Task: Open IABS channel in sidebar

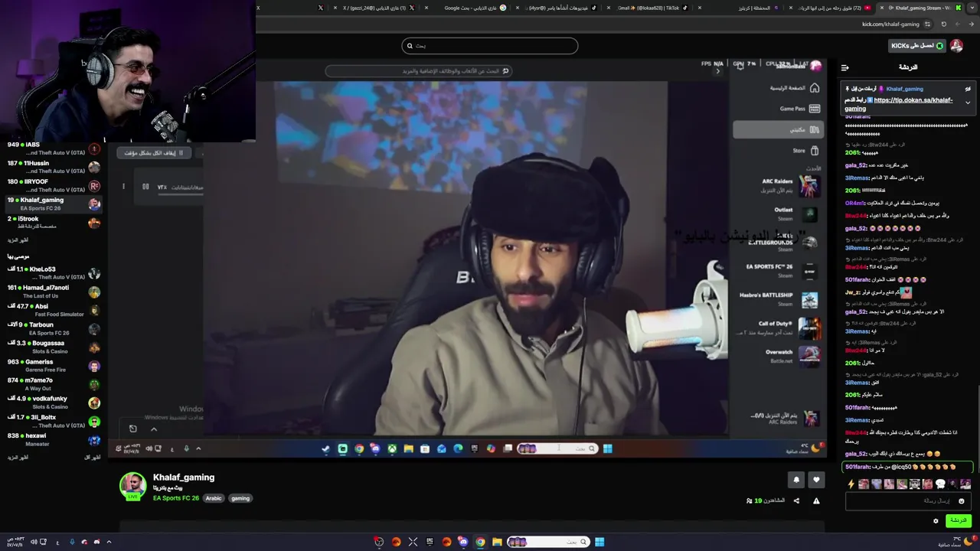Action: [52, 148]
